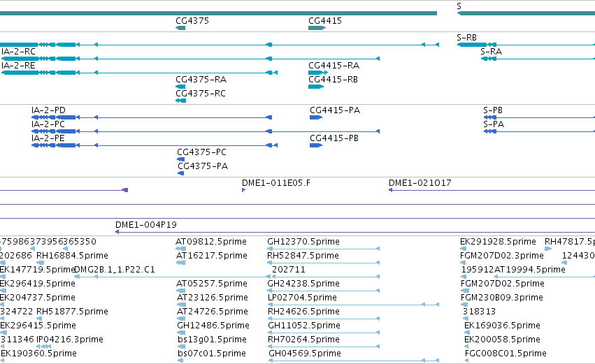Click CG4375-RA transcript label
The width and height of the screenshot is (595, 364).
[201, 80]
